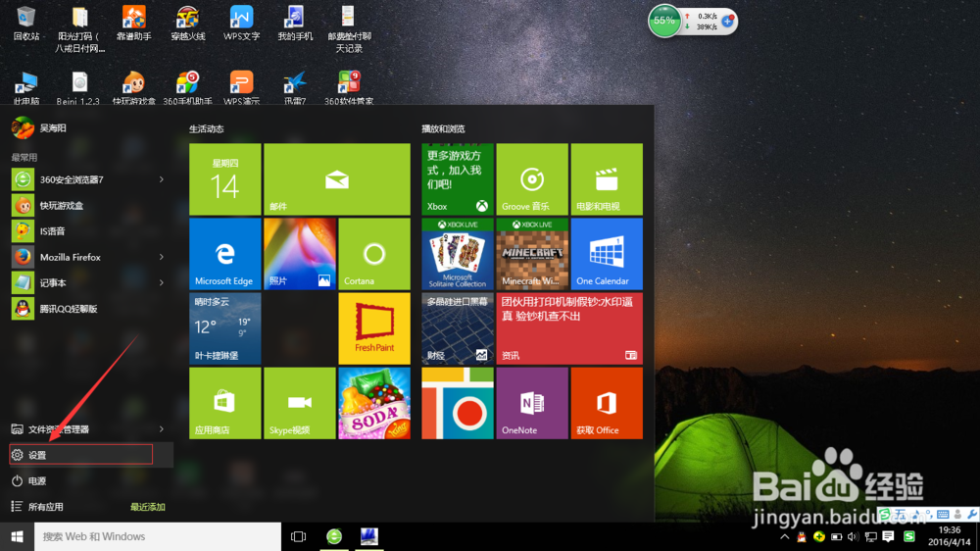
Task: Open the 电影和电视 tile
Action: [607, 178]
